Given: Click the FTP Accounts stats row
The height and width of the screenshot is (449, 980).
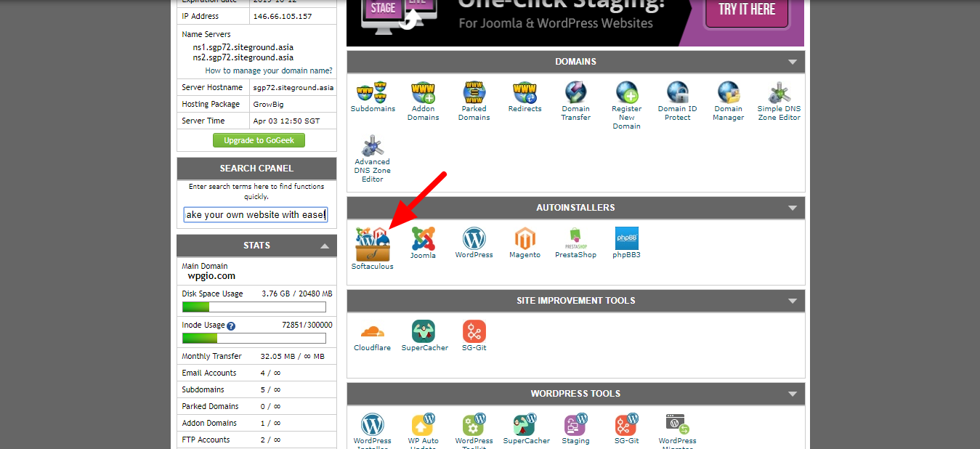Looking at the screenshot, I should 256,440.
